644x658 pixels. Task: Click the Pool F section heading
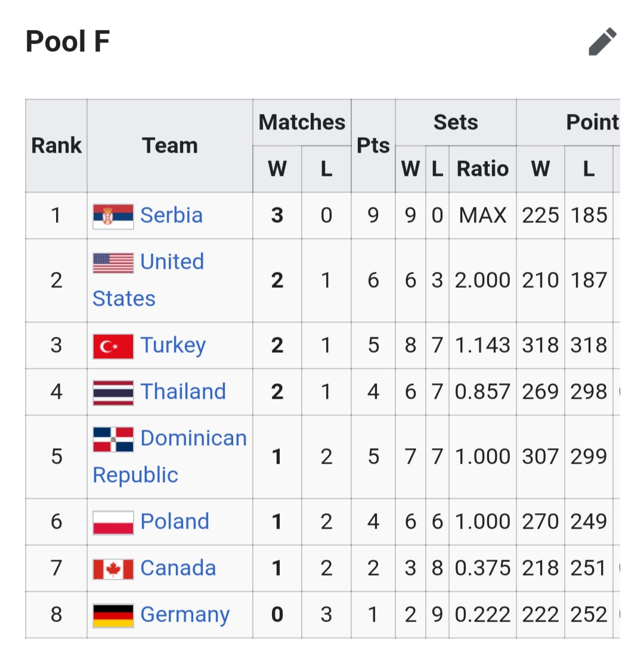tap(68, 42)
